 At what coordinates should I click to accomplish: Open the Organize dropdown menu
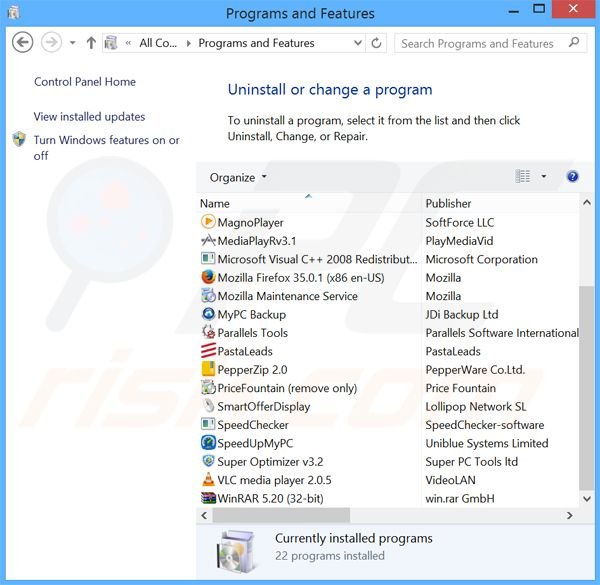click(238, 178)
